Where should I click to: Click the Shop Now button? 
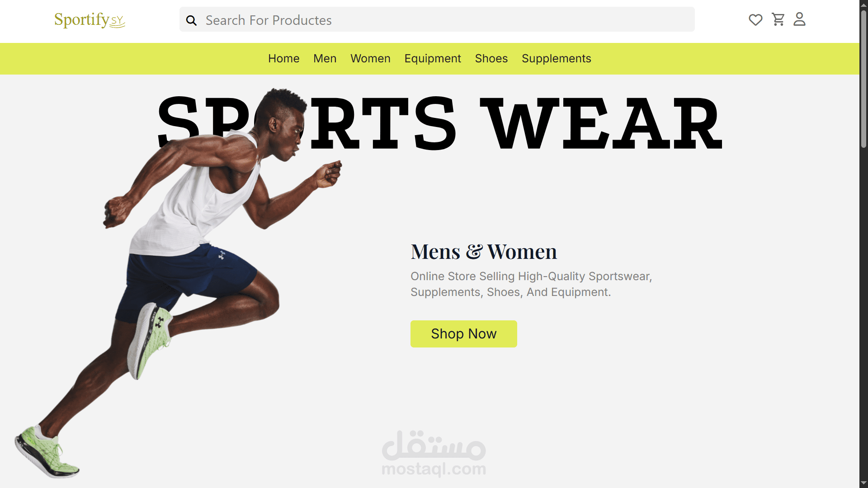click(463, 334)
